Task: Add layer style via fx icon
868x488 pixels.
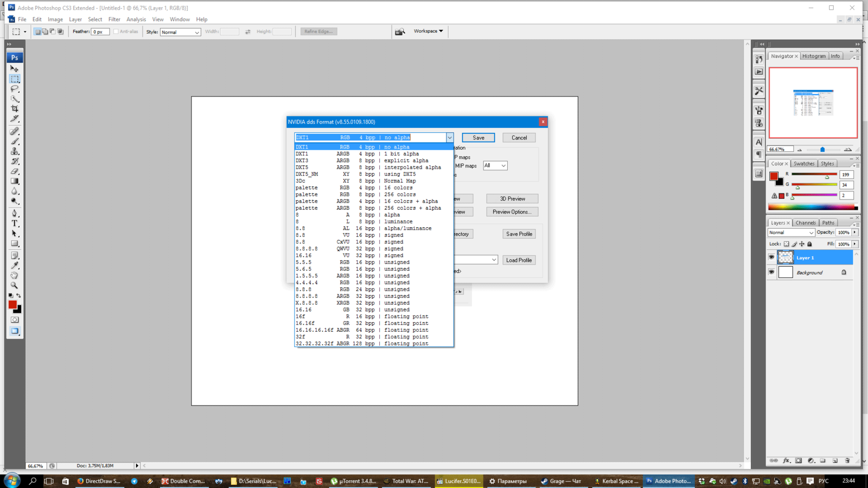Action: (787, 460)
